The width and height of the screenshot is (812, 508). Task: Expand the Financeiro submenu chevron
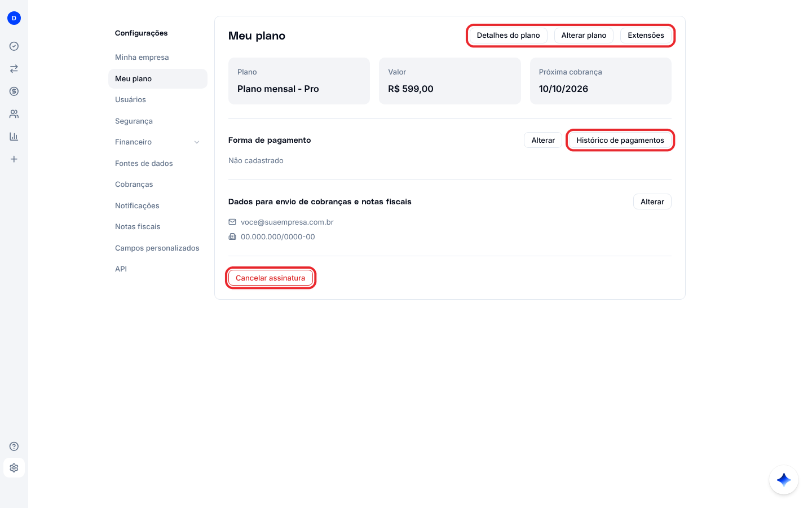tap(197, 142)
